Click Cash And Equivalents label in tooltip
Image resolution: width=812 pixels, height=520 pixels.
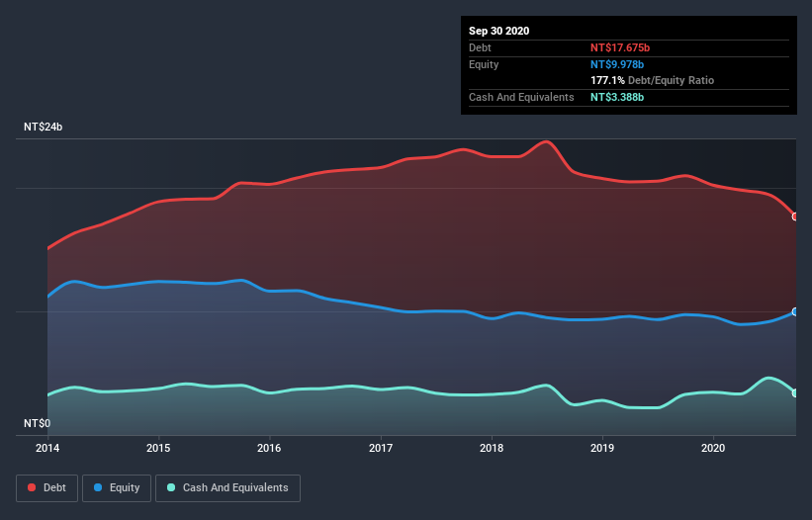coord(521,97)
